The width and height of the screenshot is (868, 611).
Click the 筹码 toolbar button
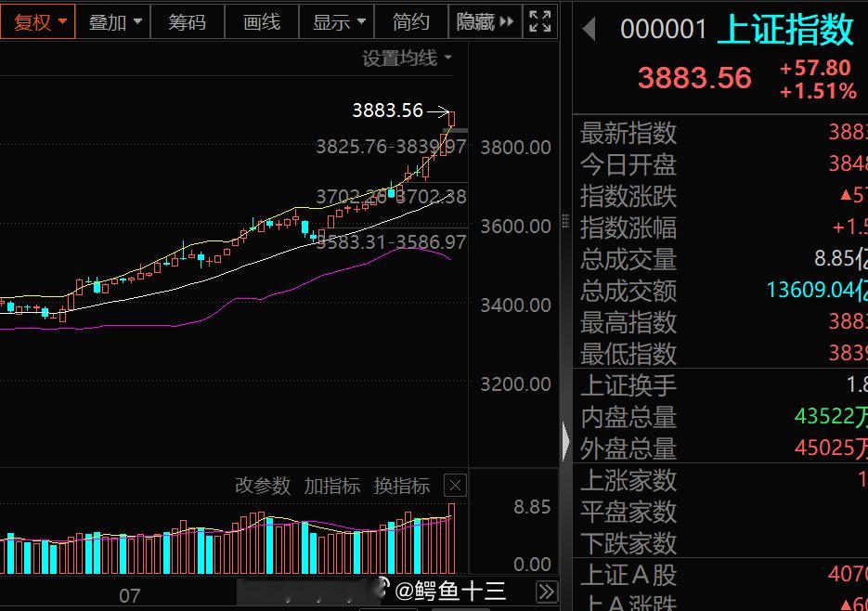(188, 22)
